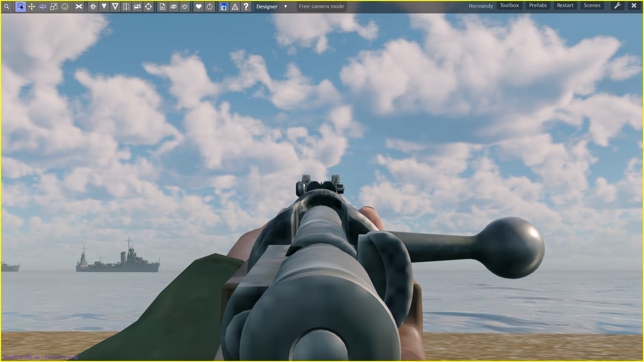Image resolution: width=644 pixels, height=362 pixels.
Task: Open the Prefabs tab
Action: tap(538, 5)
